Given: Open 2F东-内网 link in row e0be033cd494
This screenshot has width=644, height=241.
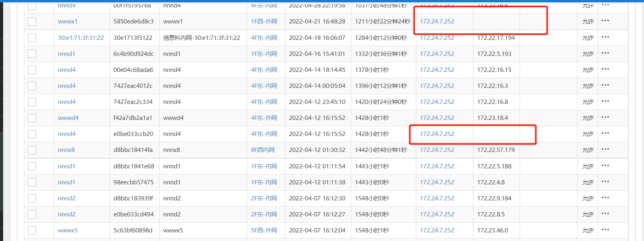Looking at the screenshot, I should point(264,214).
